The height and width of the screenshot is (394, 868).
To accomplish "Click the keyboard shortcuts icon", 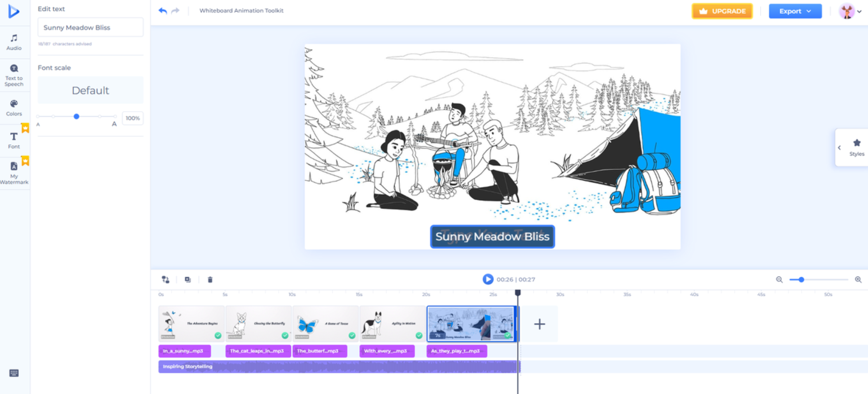I will tap(14, 373).
